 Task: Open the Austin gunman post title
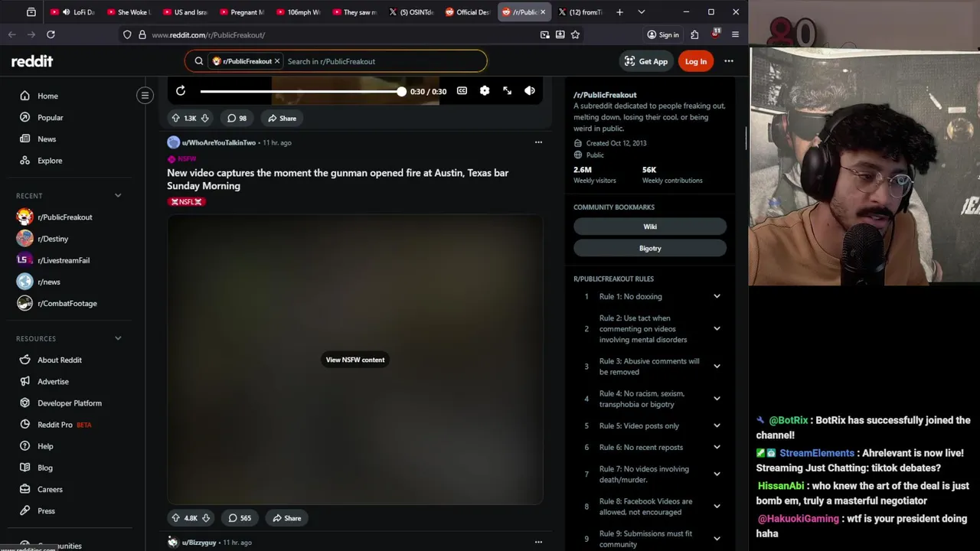(338, 179)
